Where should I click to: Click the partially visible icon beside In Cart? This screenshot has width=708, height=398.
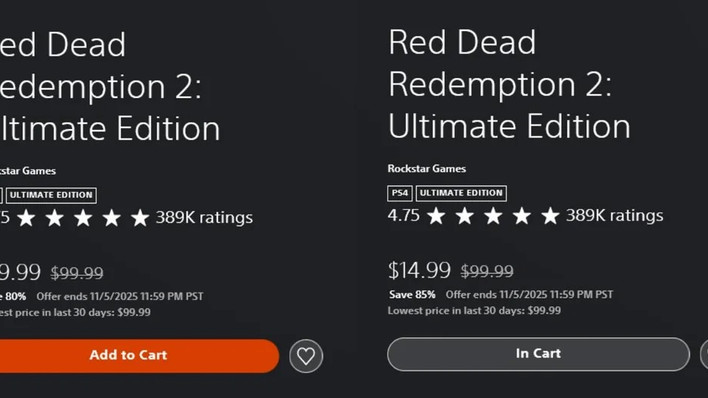coord(704,354)
